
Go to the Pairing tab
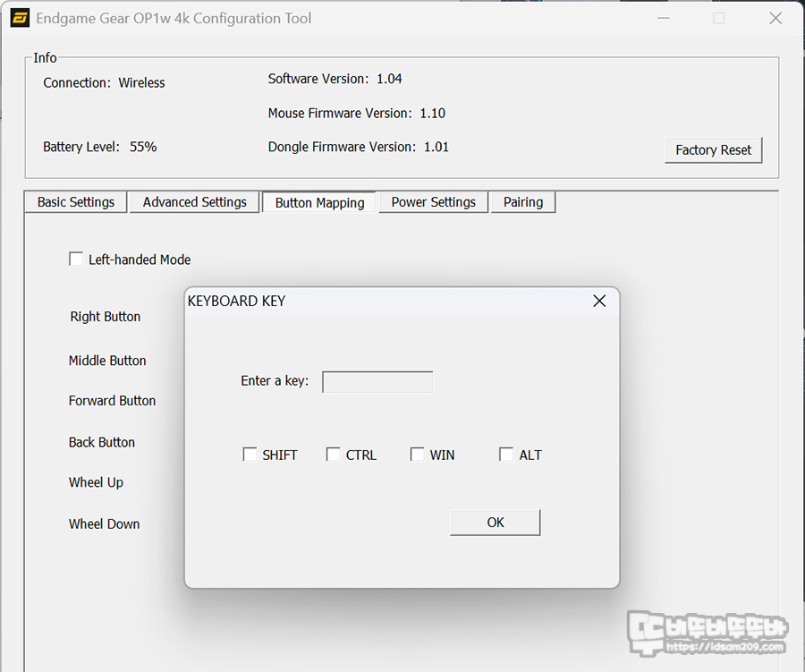coord(523,202)
